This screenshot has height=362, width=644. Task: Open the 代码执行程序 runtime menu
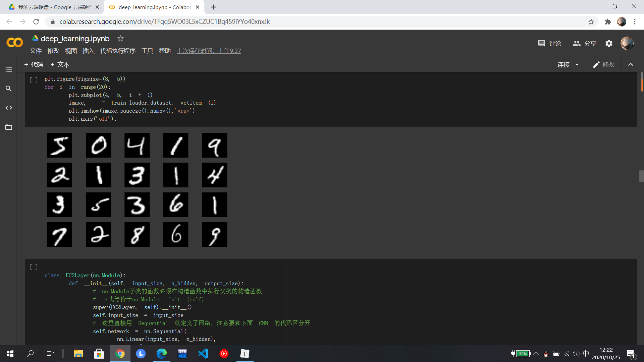118,51
